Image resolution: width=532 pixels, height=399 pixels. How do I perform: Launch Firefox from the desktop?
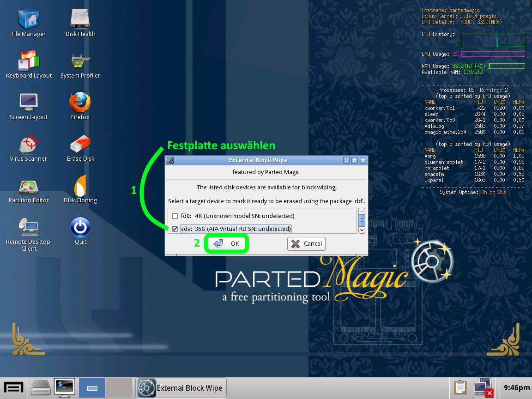pos(80,106)
